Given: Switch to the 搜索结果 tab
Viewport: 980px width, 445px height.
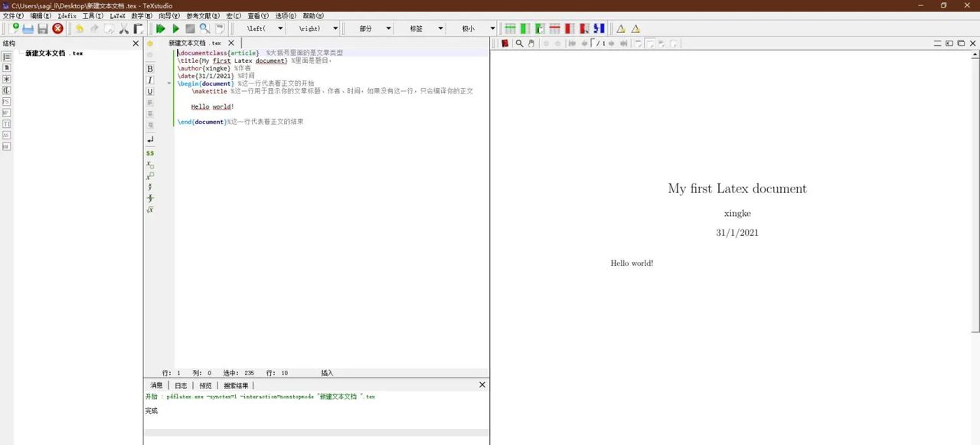Looking at the screenshot, I should (235, 385).
